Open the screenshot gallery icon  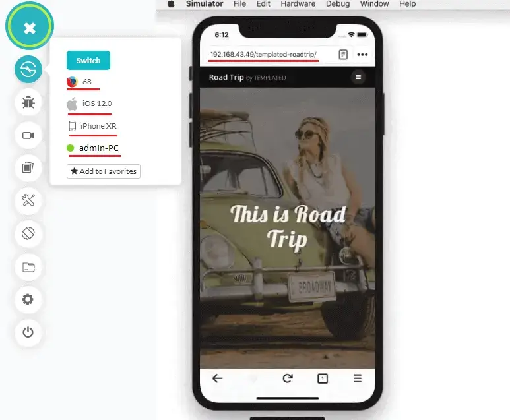(28, 167)
